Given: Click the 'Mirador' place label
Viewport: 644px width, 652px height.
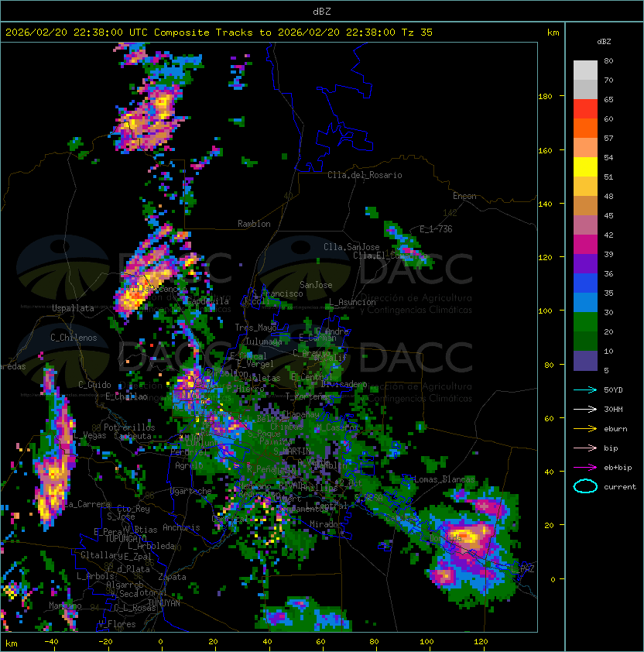Looking at the screenshot, I should (x=327, y=524).
